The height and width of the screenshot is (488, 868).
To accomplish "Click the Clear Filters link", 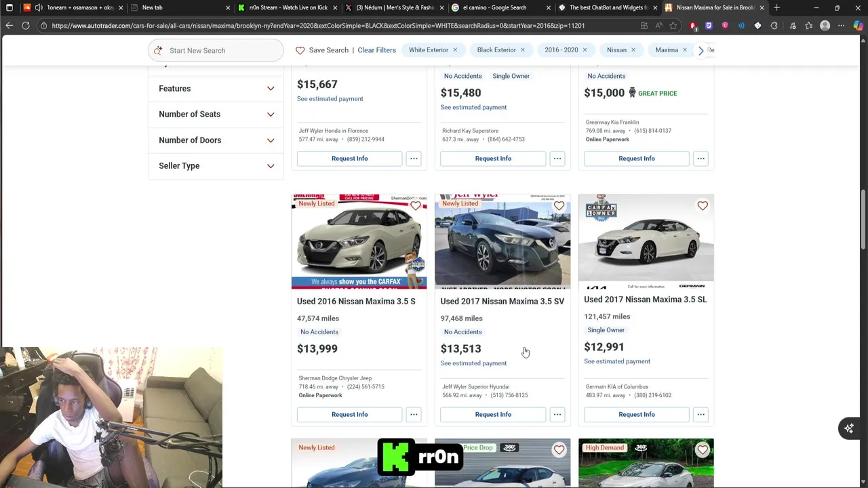I will pyautogui.click(x=376, y=50).
